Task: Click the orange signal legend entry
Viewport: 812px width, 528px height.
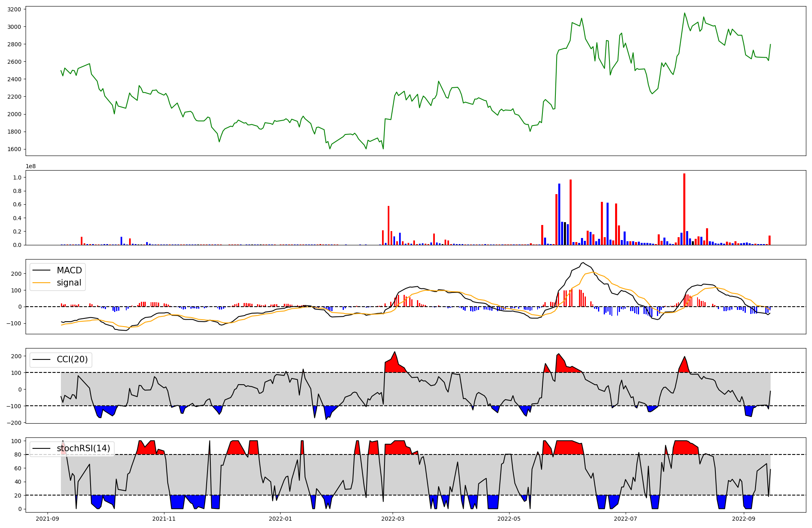Action: [69, 283]
